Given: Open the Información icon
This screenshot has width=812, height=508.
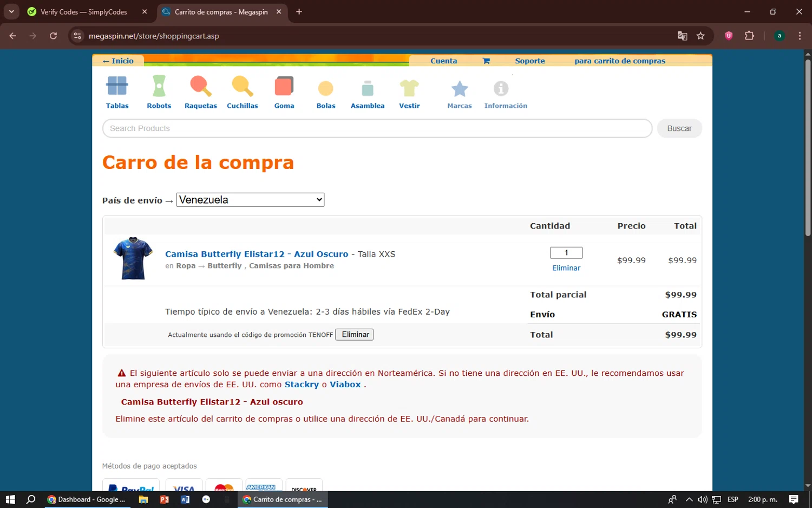Looking at the screenshot, I should [x=501, y=88].
